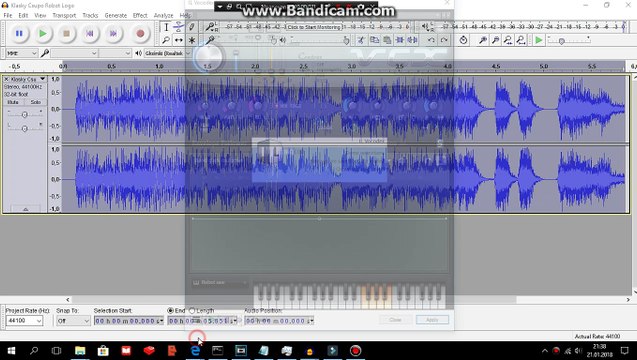
Task: Pause playback with the Pause button
Action: pyautogui.click(x=19, y=34)
